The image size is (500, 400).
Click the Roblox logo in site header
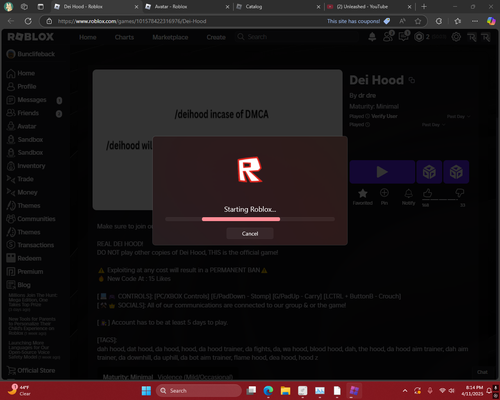[x=30, y=37]
